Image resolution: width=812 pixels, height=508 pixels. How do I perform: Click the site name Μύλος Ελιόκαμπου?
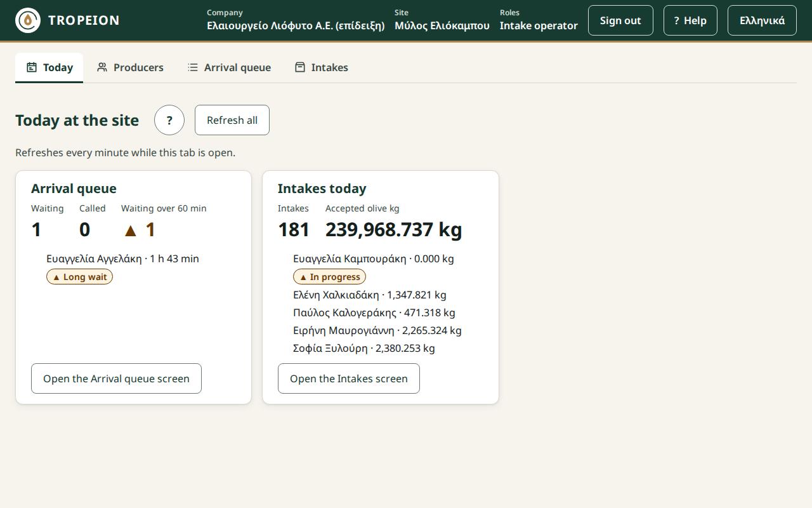point(442,26)
